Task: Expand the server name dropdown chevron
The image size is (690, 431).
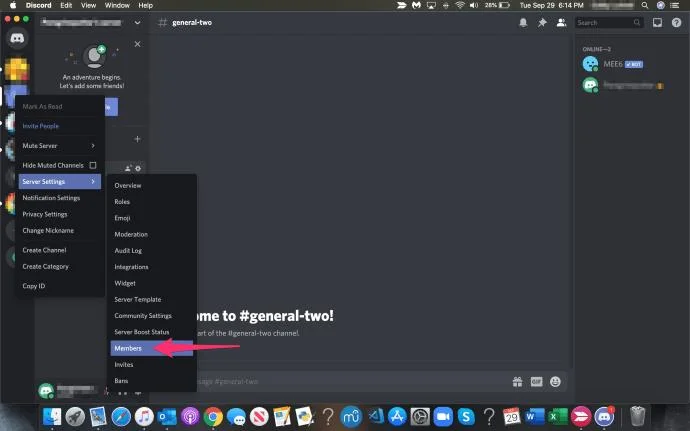Action: point(137,22)
